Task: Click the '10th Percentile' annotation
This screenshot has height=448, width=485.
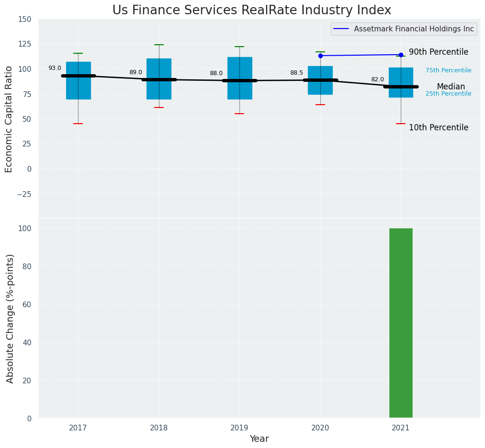Action: pyautogui.click(x=439, y=127)
